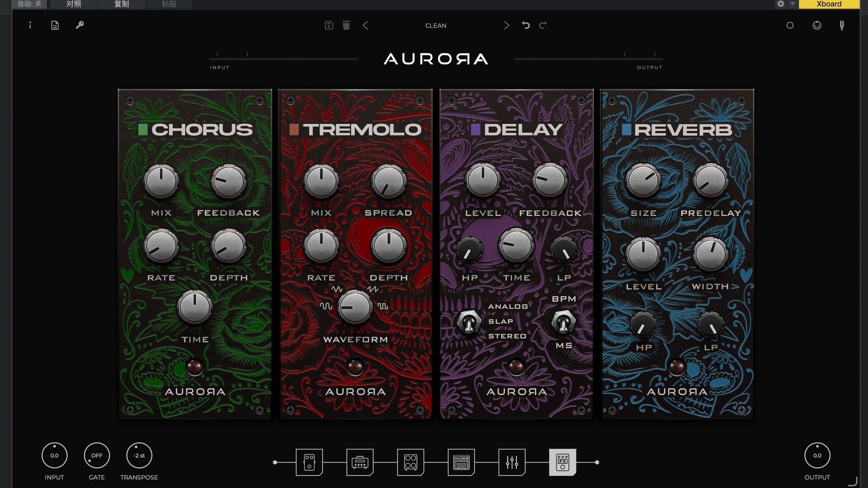Click the red Tremolo indicator square
Image resolution: width=868 pixels, height=488 pixels.
point(294,130)
